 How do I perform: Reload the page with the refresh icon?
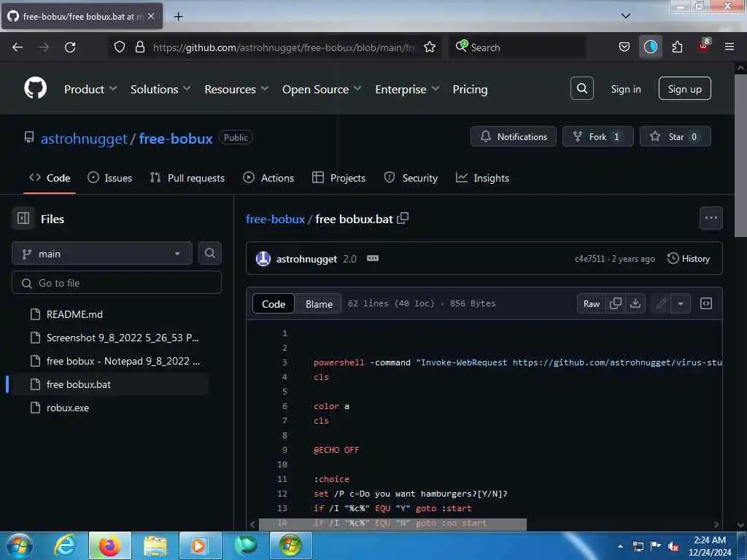coord(70,47)
